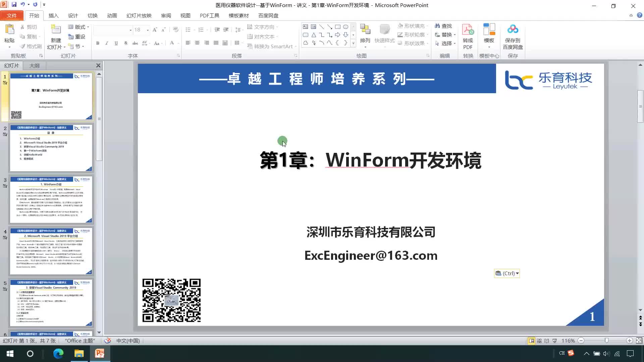Switch to the Outline (大纲) pane tab

coord(34,65)
